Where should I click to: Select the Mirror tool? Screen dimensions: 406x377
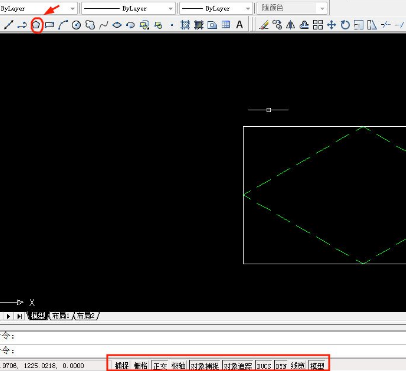291,25
